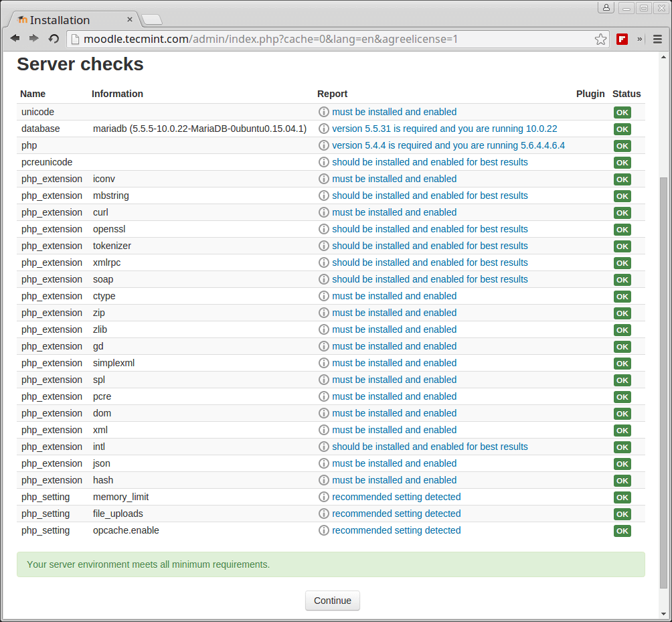Click the info icon in the unicode row

[x=324, y=112]
